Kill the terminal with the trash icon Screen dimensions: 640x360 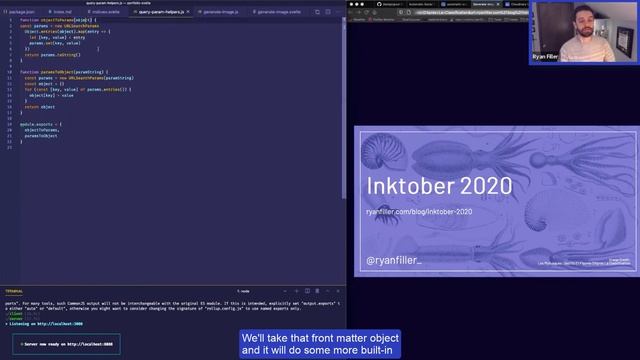(x=317, y=291)
